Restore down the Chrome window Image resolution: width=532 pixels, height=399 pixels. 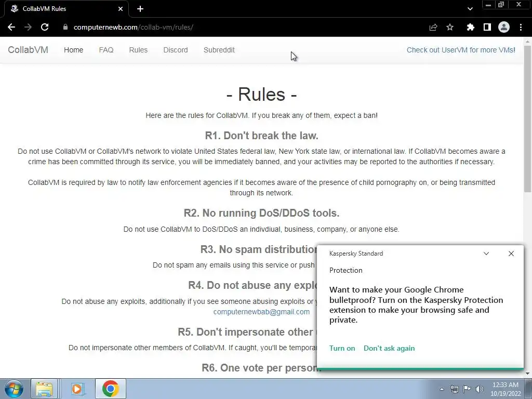(501, 5)
